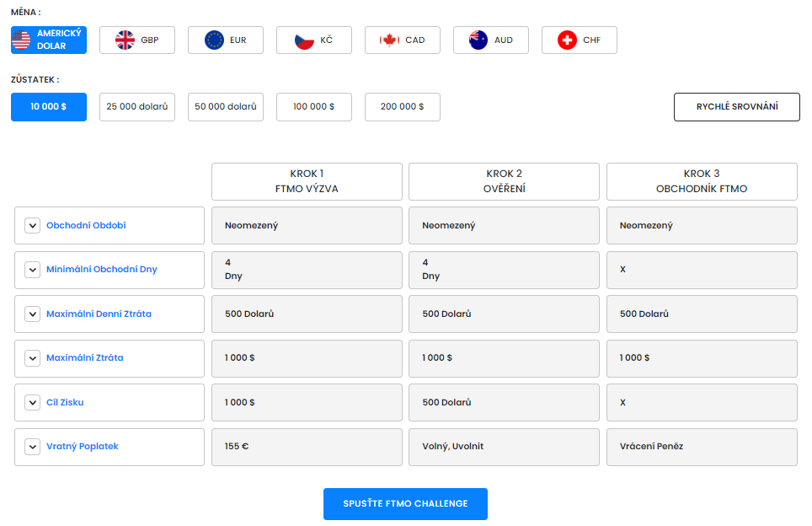The width and height of the screenshot is (812, 526).
Task: Open the Krok 2 Ověření column header
Action: (x=504, y=181)
